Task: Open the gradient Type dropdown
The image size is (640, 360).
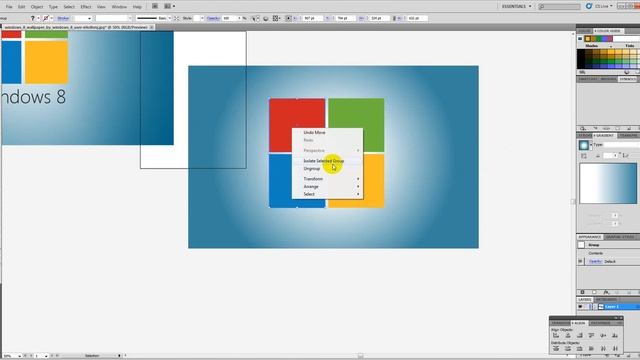Action: (x=622, y=145)
